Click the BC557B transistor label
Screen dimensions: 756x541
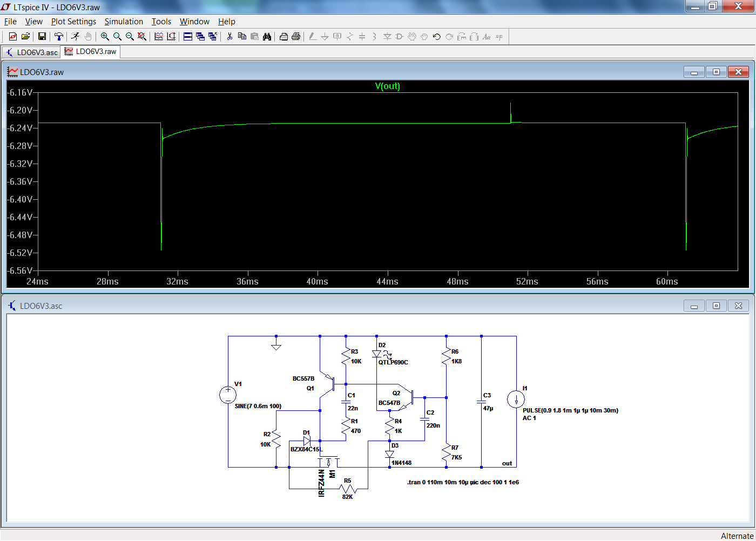click(303, 378)
